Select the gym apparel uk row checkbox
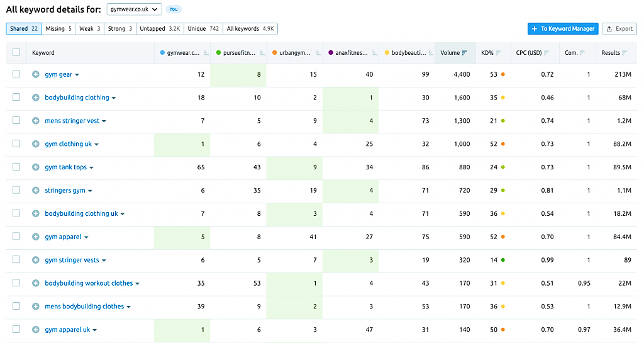 coord(16,329)
